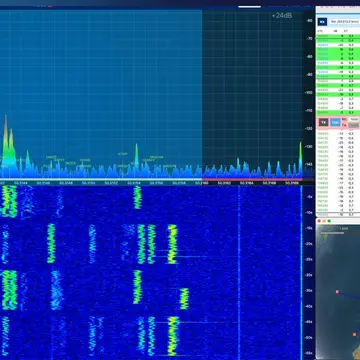Click the light blue button beside TX
360x360 pixels.
click(x=335, y=123)
